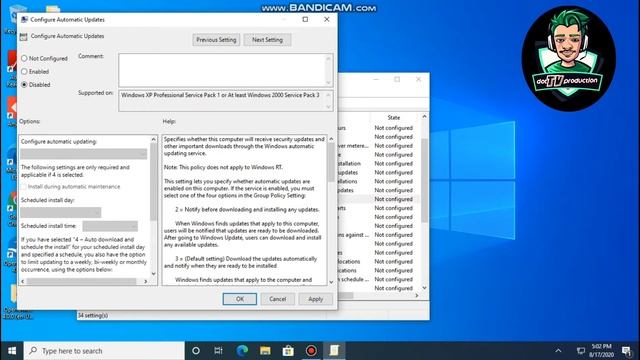The image size is (640, 360).
Task: Click the policy setting icon beside Configure Automatic Updates heading
Action: pyautogui.click(x=23, y=37)
